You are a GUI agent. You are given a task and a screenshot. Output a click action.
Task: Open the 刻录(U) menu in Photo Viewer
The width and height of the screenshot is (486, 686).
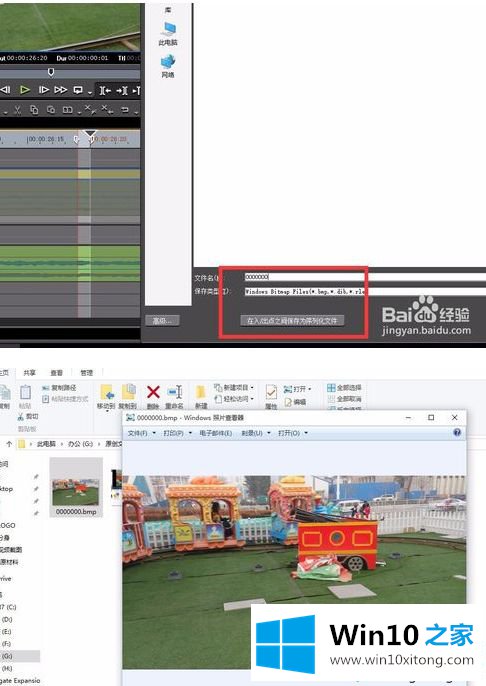[256, 433]
